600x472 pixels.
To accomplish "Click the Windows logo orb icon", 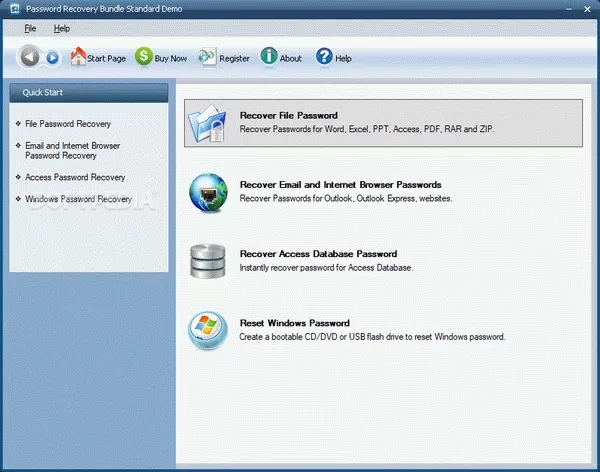I will tap(208, 330).
